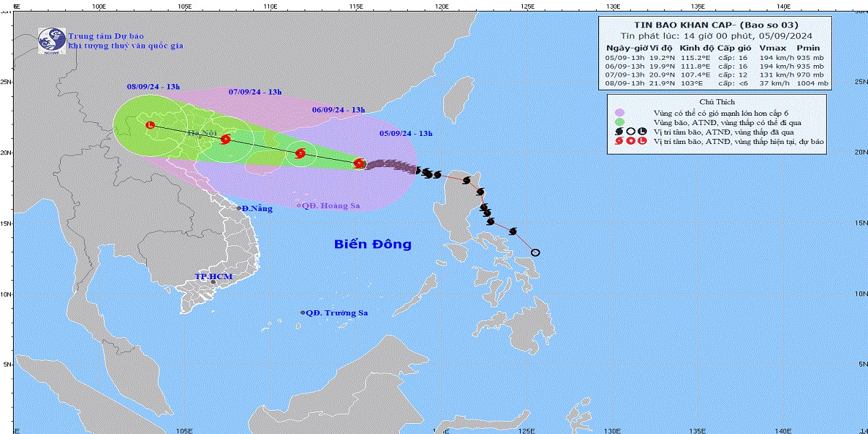Click the green storm-path legend swatch
This screenshot has height=434, width=868.
pos(620,122)
